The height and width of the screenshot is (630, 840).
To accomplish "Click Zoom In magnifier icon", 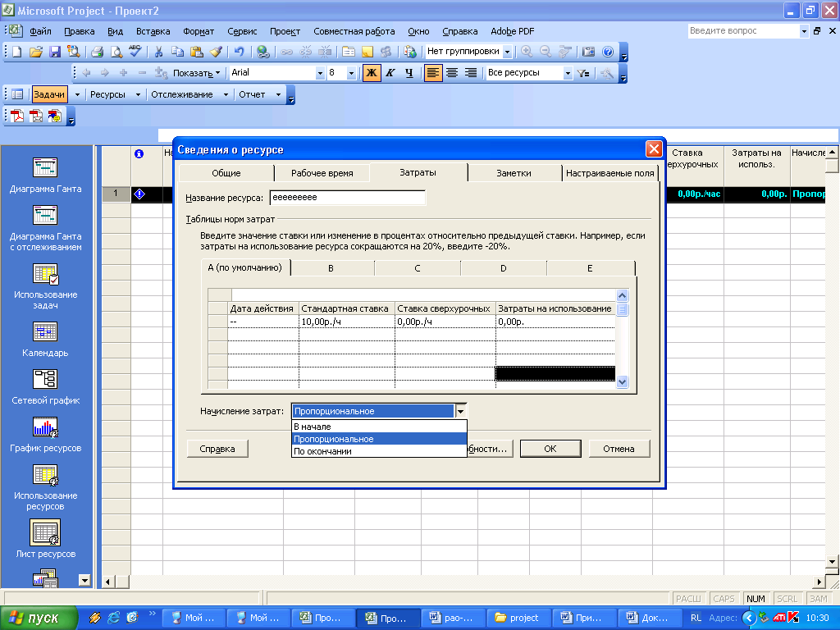I will [x=527, y=52].
